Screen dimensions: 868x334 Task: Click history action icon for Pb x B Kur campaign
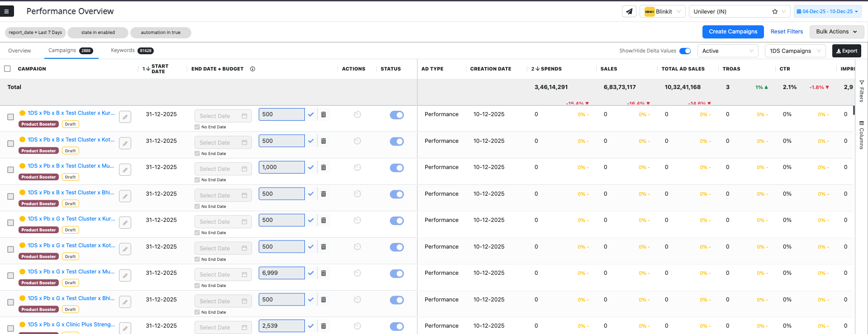(x=357, y=114)
